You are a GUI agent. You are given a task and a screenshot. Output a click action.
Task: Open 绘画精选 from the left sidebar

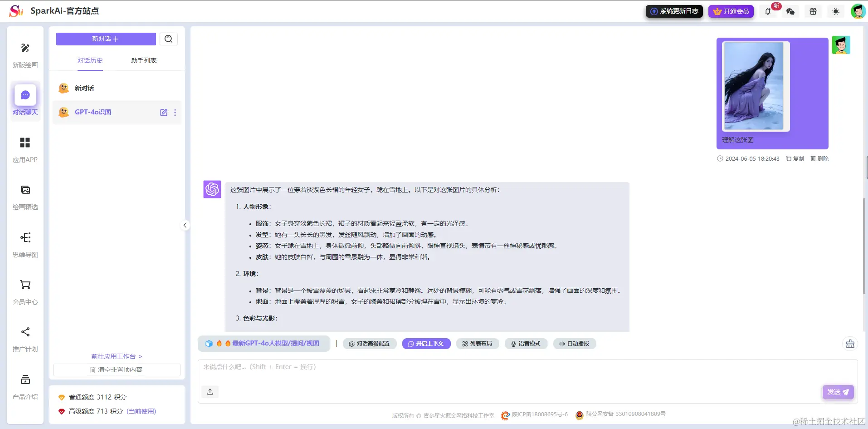coord(25,195)
